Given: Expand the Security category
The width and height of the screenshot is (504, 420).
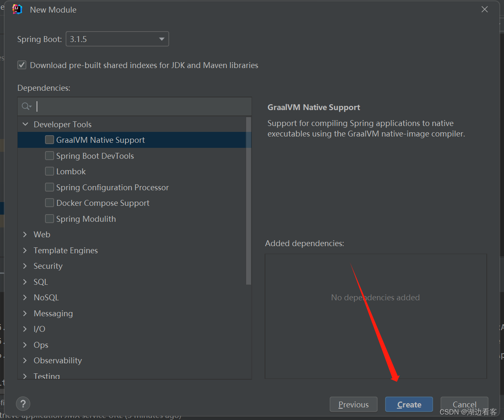Looking at the screenshot, I should 25,266.
